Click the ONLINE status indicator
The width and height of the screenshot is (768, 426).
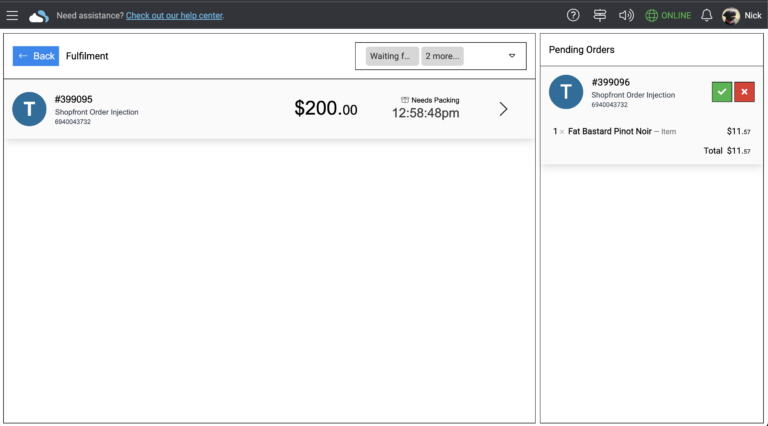[668, 15]
